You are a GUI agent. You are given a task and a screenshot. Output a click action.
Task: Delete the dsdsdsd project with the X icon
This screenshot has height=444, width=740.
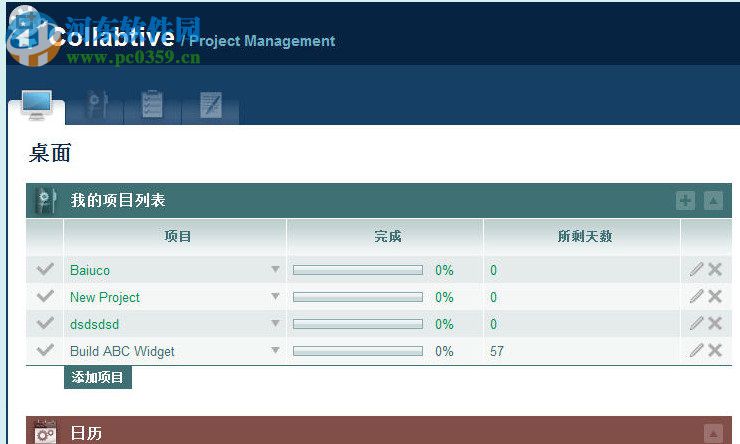click(715, 323)
